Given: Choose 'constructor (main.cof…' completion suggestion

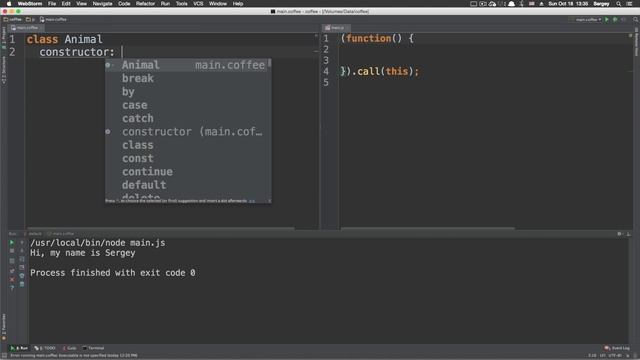Looking at the screenshot, I should (x=187, y=132).
